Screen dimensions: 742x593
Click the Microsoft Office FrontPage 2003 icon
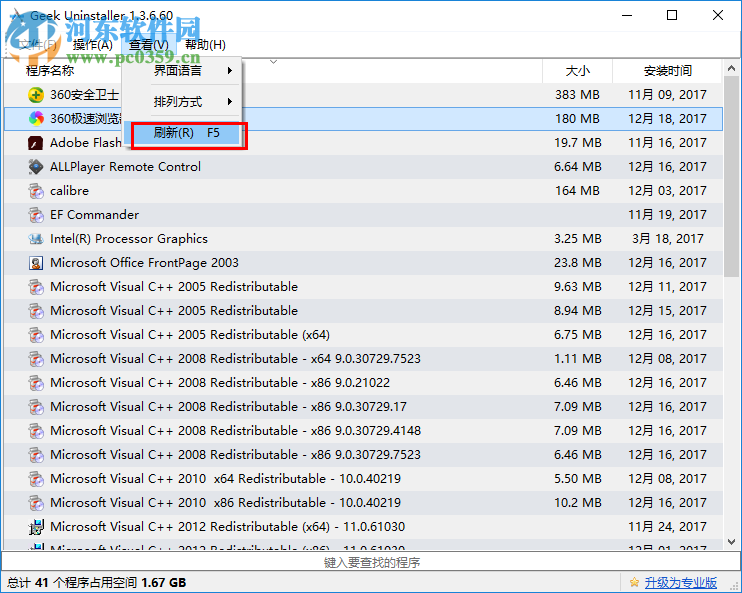pos(36,263)
